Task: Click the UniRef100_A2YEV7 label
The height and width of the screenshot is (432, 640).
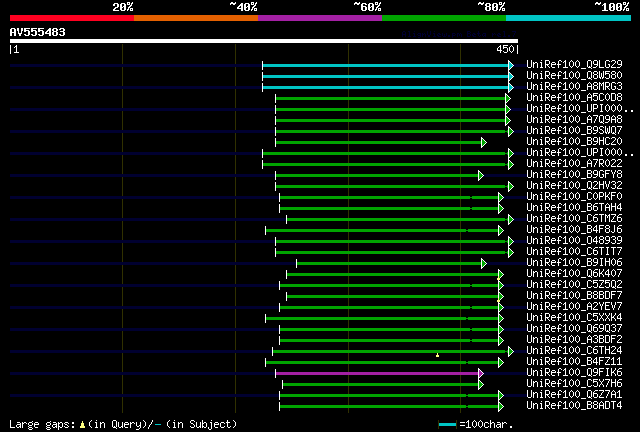Action: pyautogui.click(x=574, y=307)
